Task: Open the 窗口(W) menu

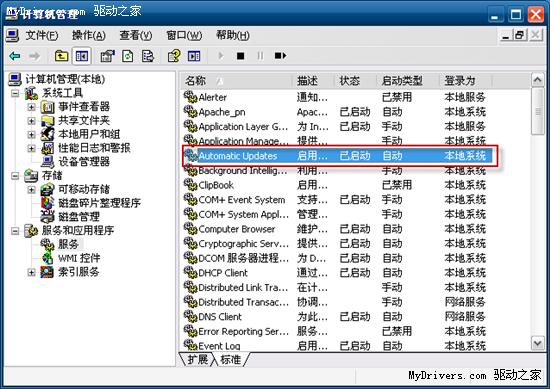Action: click(x=184, y=35)
